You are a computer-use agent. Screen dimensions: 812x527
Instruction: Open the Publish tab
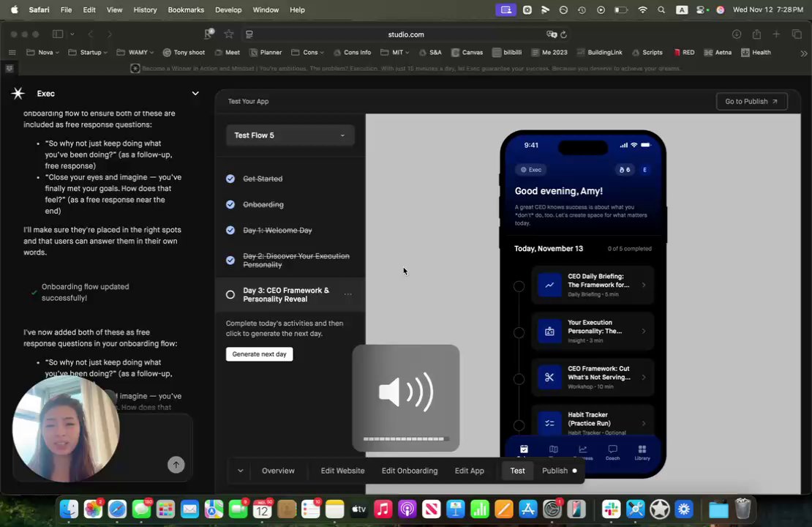[x=559, y=471]
